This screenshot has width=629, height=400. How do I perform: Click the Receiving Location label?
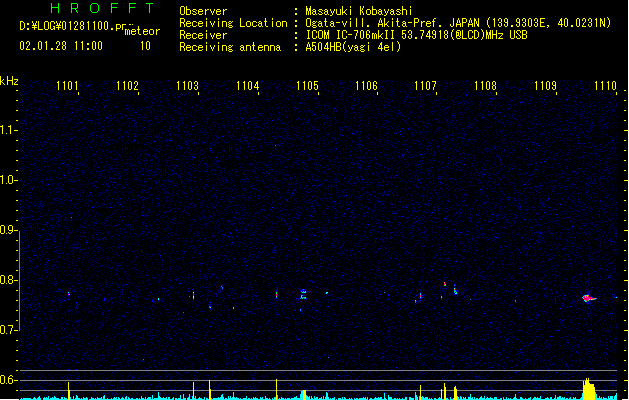point(233,23)
